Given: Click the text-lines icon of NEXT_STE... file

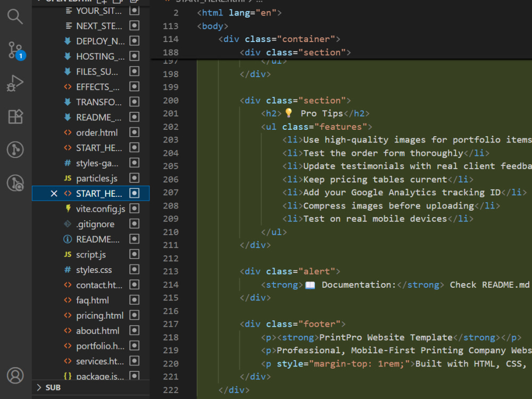Looking at the screenshot, I should click(68, 26).
